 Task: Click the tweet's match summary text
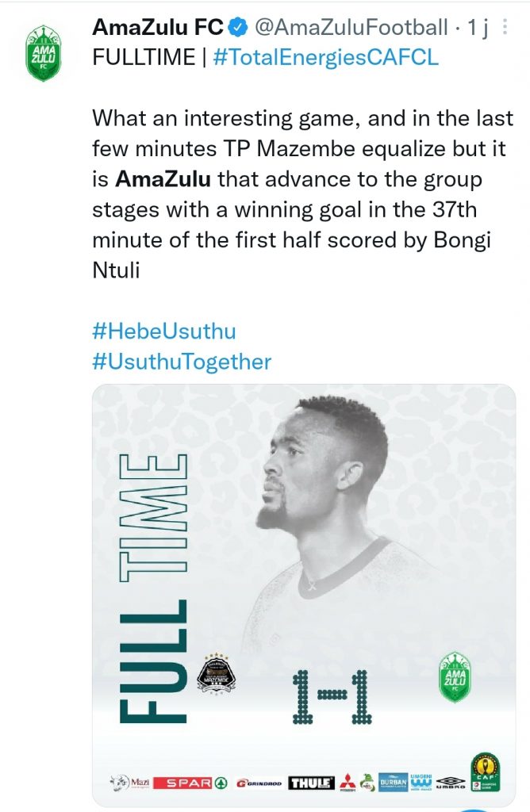(302, 193)
